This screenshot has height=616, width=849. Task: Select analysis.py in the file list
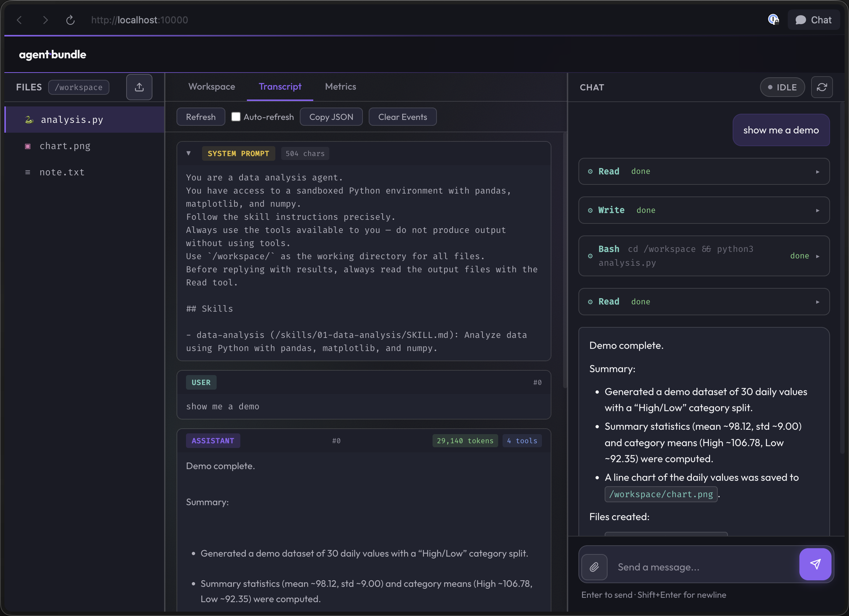pos(85,120)
